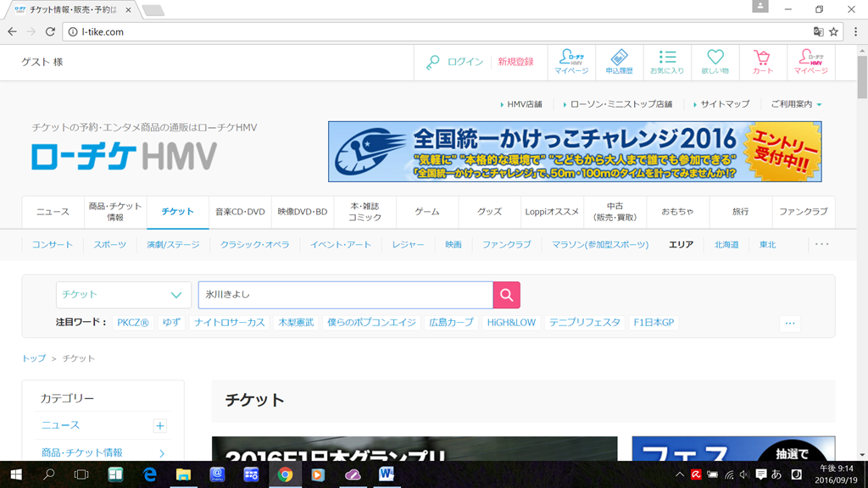This screenshot has height=488, width=868.
Task: Open スポーツ sub-category link
Action: 109,245
